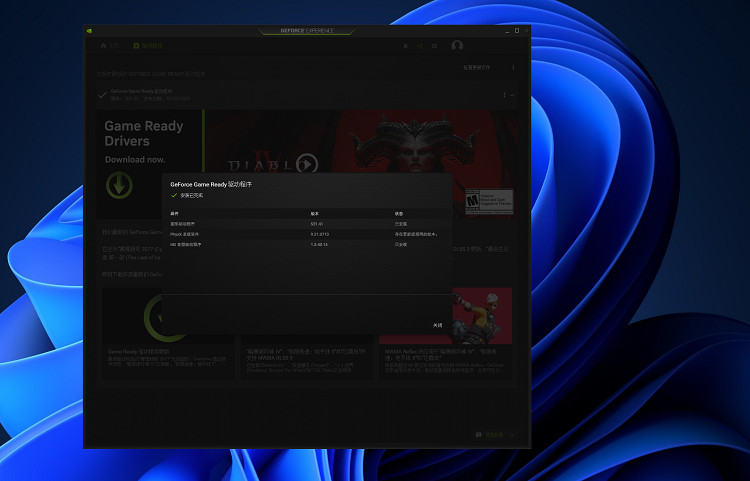The width and height of the screenshot is (750, 481).
Task: Click the NVIDIA logo in the title bar
Action: tap(90, 30)
